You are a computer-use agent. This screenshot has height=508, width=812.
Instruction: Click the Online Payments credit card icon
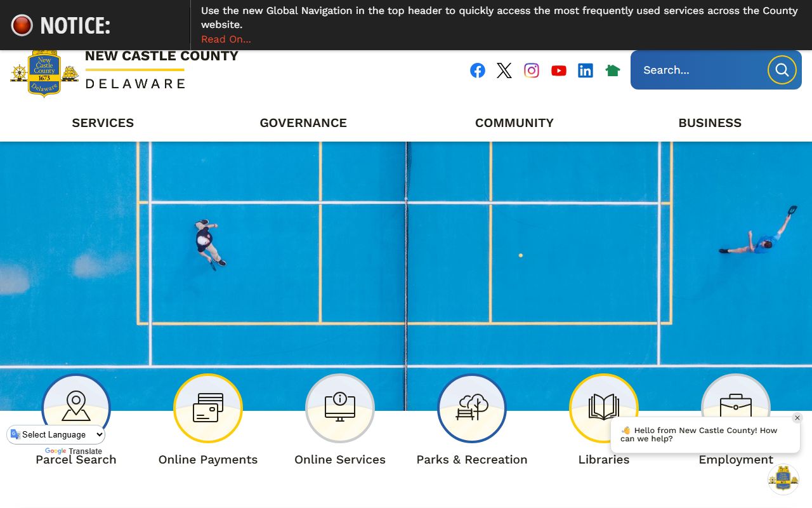click(208, 408)
